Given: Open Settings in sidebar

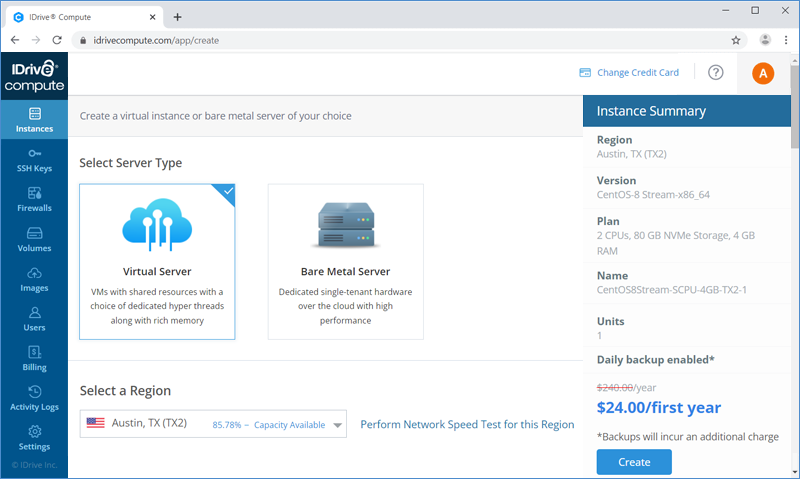Looking at the screenshot, I should click(x=34, y=438).
